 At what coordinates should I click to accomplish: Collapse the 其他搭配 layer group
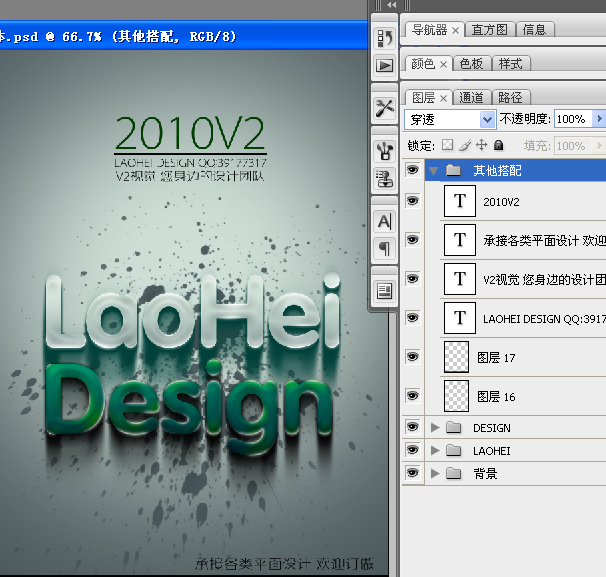pos(434,171)
